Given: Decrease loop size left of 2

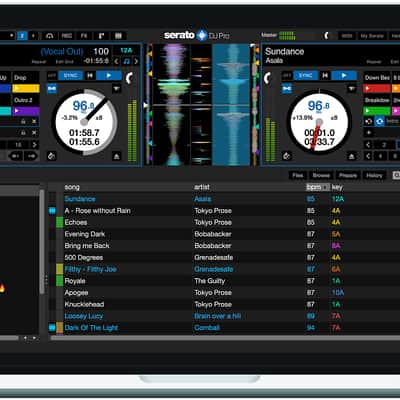Looking at the screenshot, I should tap(368, 145).
